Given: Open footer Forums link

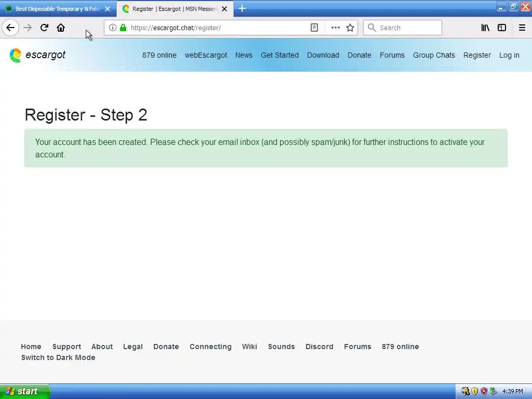Looking at the screenshot, I should tap(357, 347).
